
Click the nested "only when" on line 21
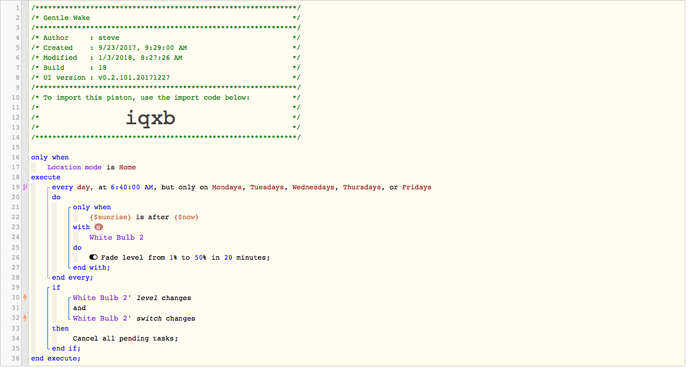(92, 207)
